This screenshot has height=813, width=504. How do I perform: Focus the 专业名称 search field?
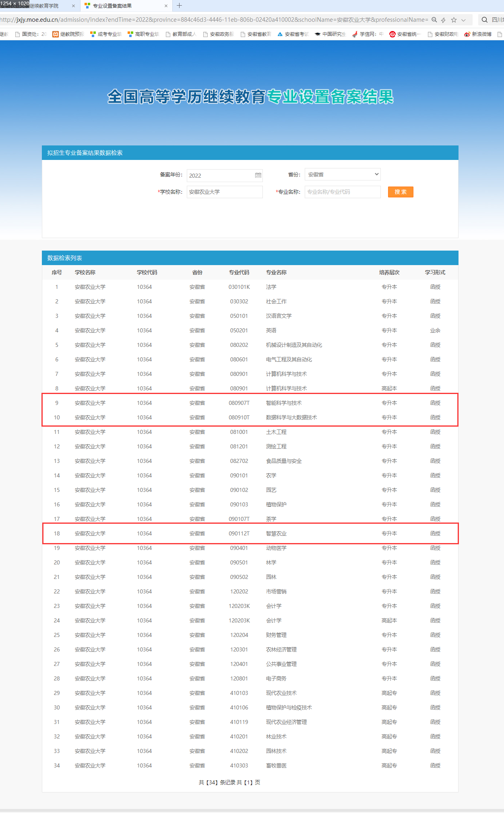click(343, 192)
